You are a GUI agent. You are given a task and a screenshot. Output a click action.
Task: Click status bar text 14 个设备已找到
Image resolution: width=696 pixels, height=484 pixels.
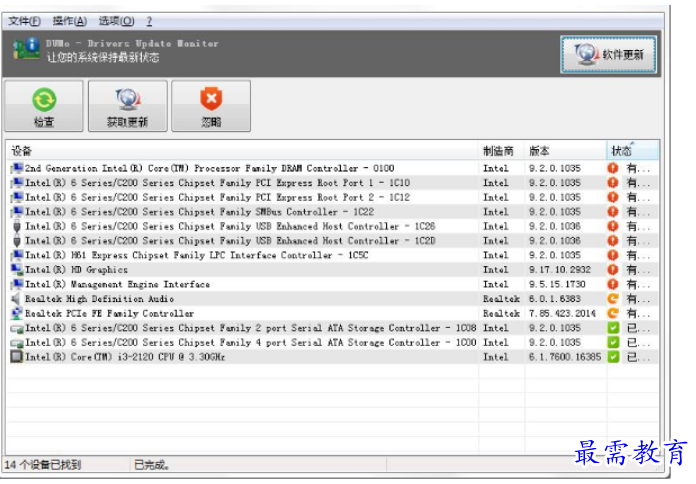point(43,465)
